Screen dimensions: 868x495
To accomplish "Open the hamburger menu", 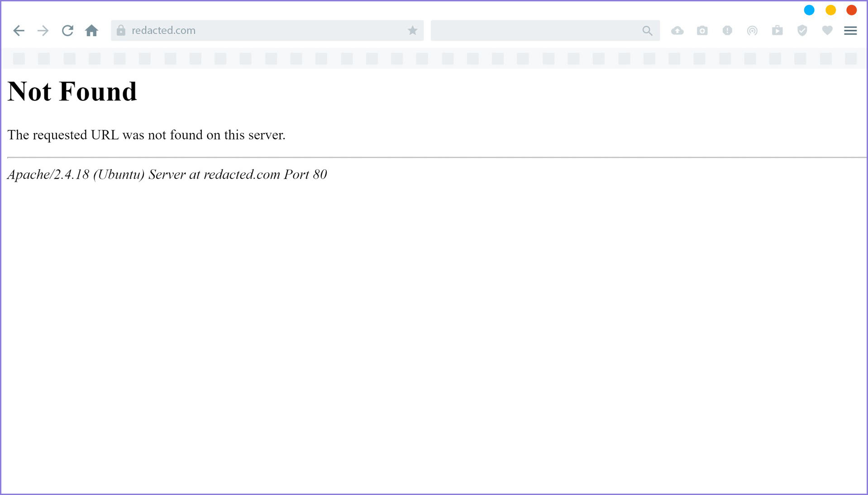I will tap(850, 30).
